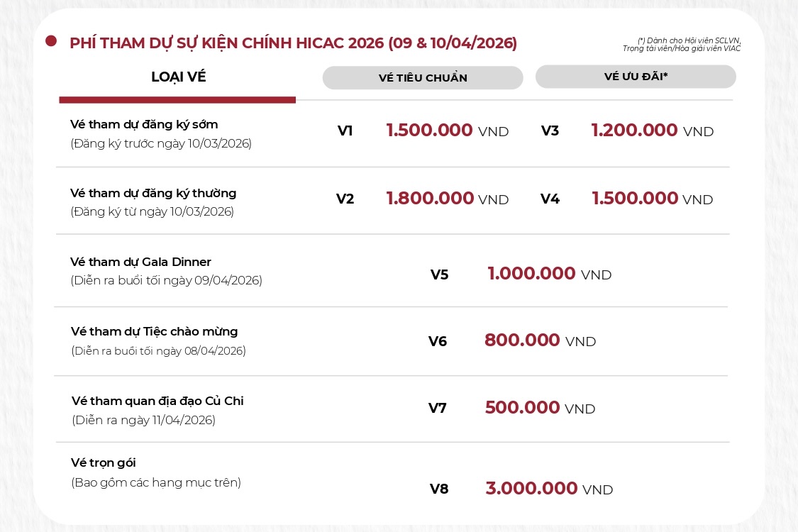Select the VÉ TIÊU CHUẨN header pill
Screen dimensions: 798x532
[423, 78]
